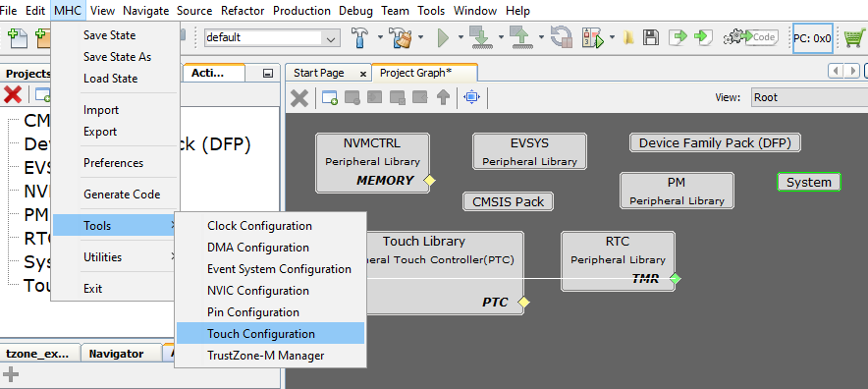This screenshot has width=868, height=389.
Task: Click create group icon in Project Graph toolbar
Action: pos(330,98)
